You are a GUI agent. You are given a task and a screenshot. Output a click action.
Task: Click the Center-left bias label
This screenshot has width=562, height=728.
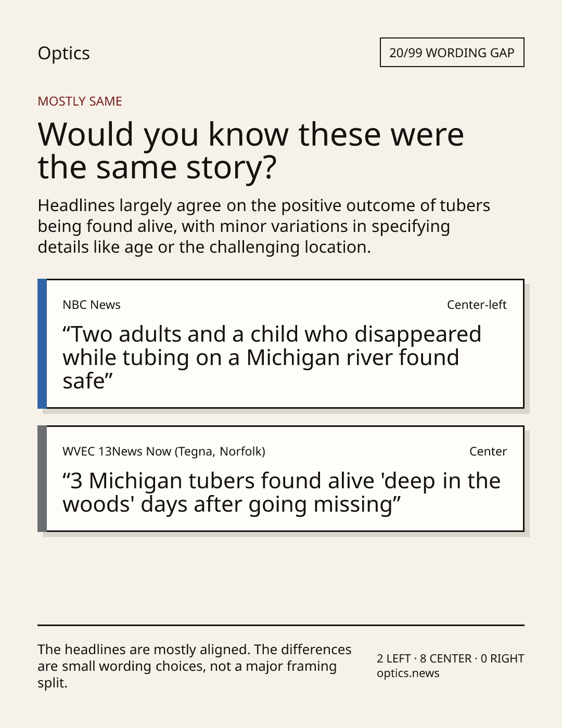[x=477, y=305]
